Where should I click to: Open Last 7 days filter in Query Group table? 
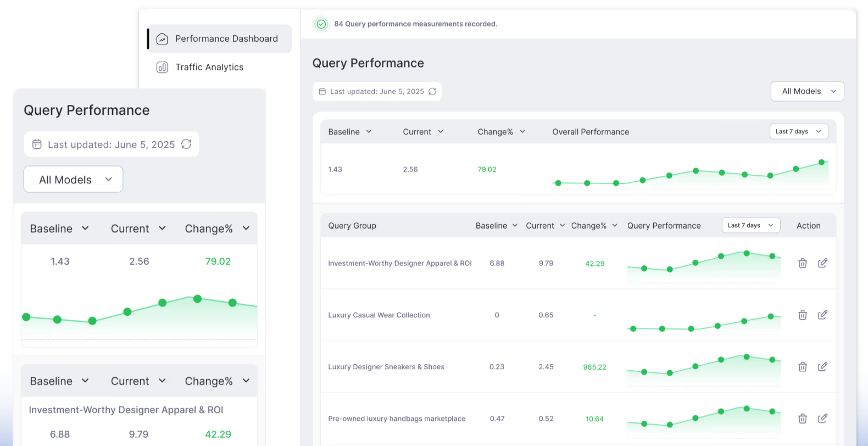point(750,226)
